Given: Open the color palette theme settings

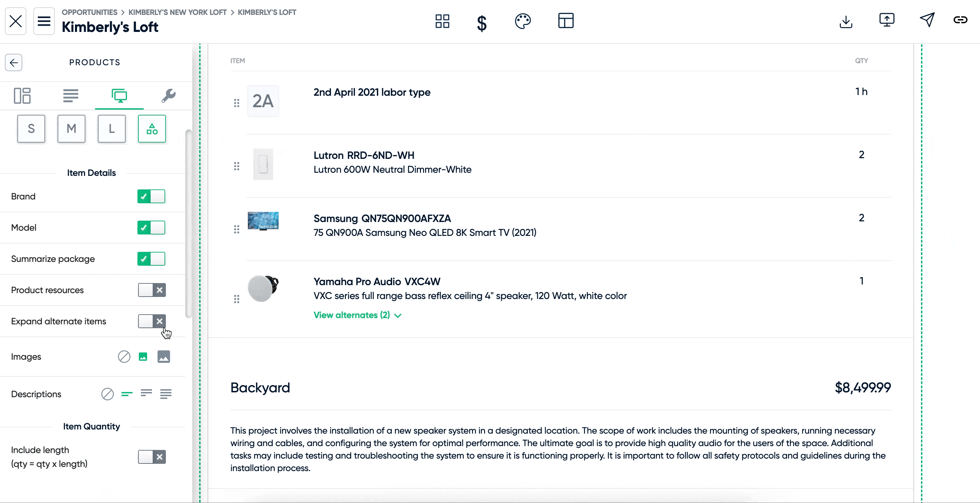Looking at the screenshot, I should coord(523,21).
